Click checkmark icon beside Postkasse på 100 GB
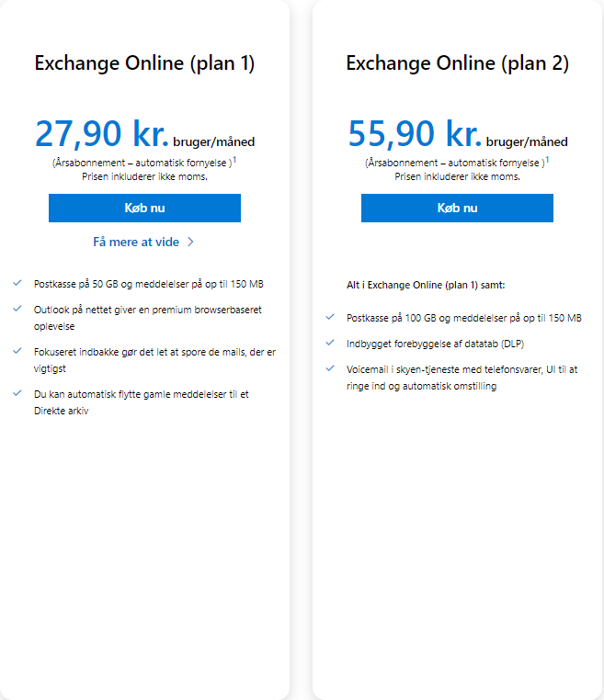Viewport: 604px width, 700px height. point(330,317)
